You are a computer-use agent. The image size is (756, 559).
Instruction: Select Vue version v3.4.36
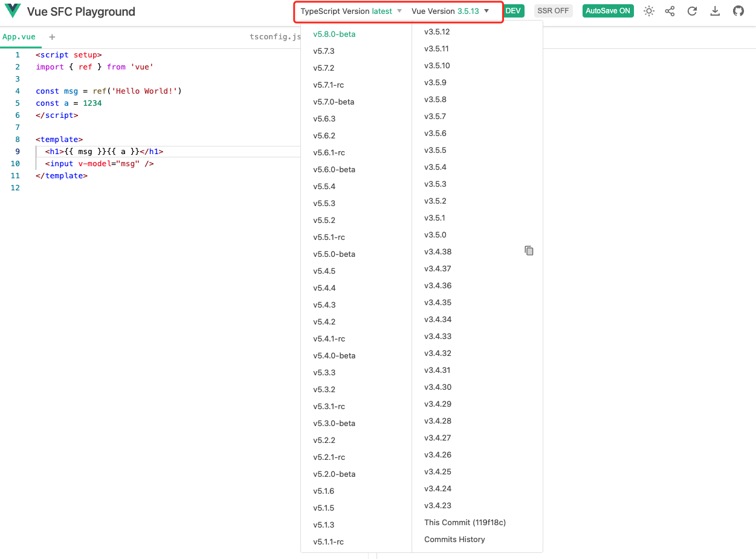pyautogui.click(x=438, y=286)
